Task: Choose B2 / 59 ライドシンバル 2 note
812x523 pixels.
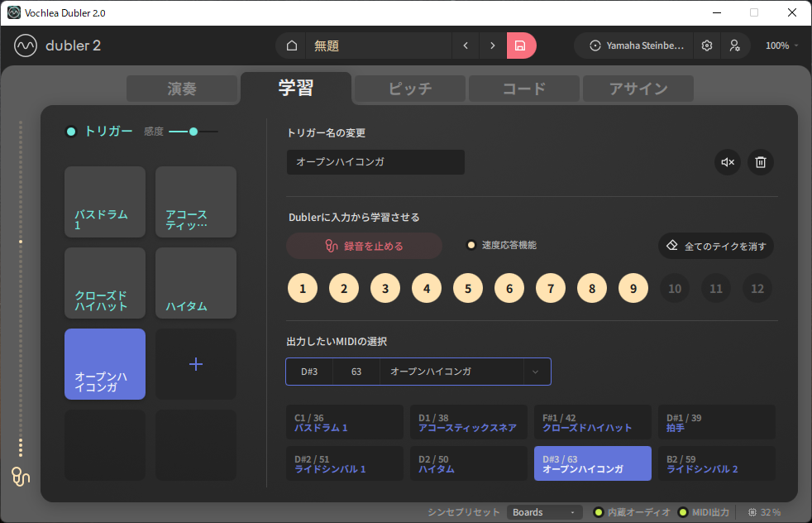Action: [717, 463]
